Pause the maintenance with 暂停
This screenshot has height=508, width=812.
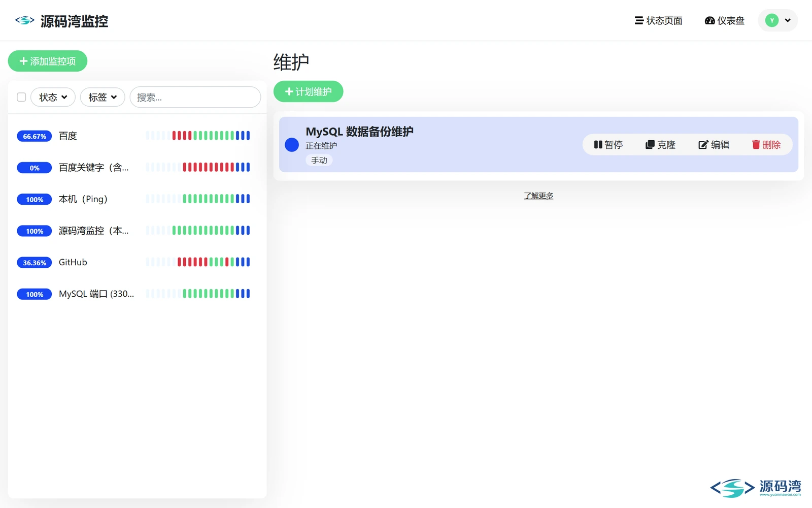pos(608,145)
